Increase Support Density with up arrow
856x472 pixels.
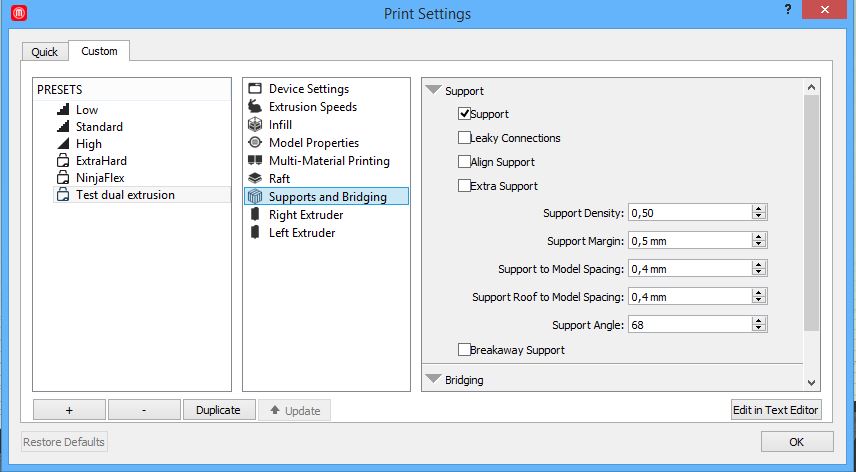(759, 209)
